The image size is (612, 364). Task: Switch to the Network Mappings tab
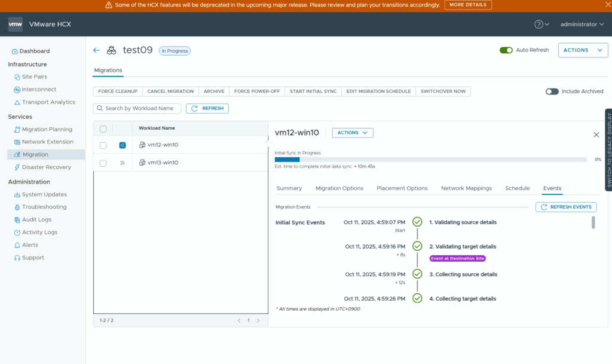coord(466,188)
